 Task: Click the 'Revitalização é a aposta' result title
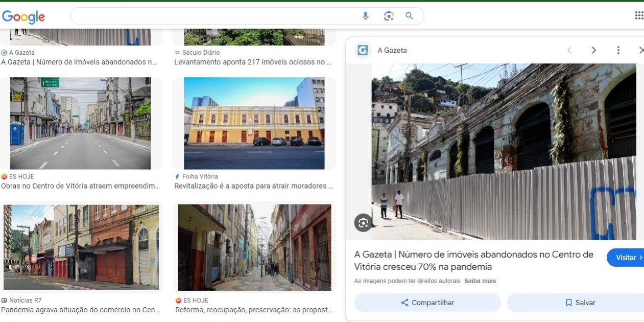point(253,186)
